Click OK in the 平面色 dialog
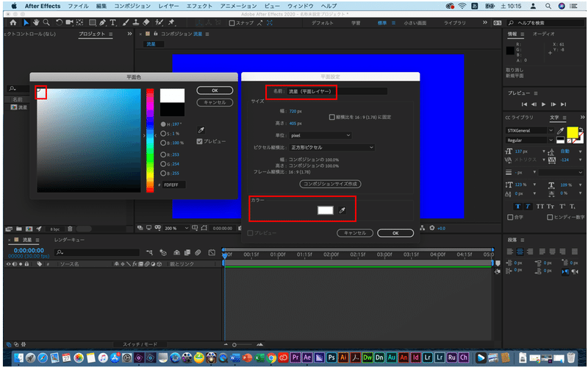 pos(215,90)
